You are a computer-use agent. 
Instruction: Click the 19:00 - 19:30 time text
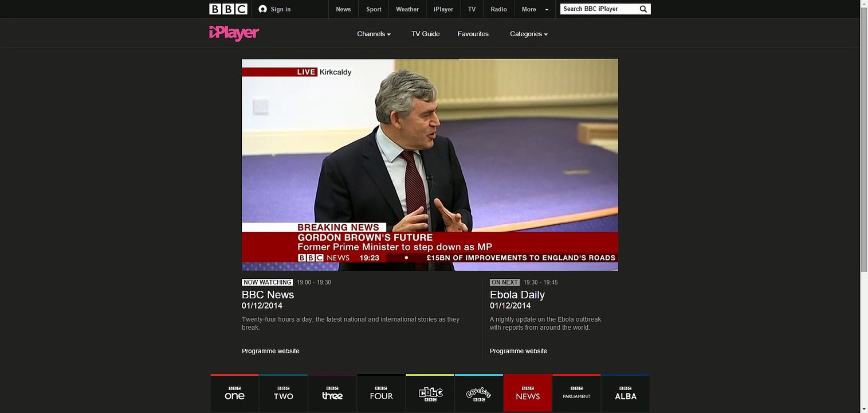click(x=314, y=282)
